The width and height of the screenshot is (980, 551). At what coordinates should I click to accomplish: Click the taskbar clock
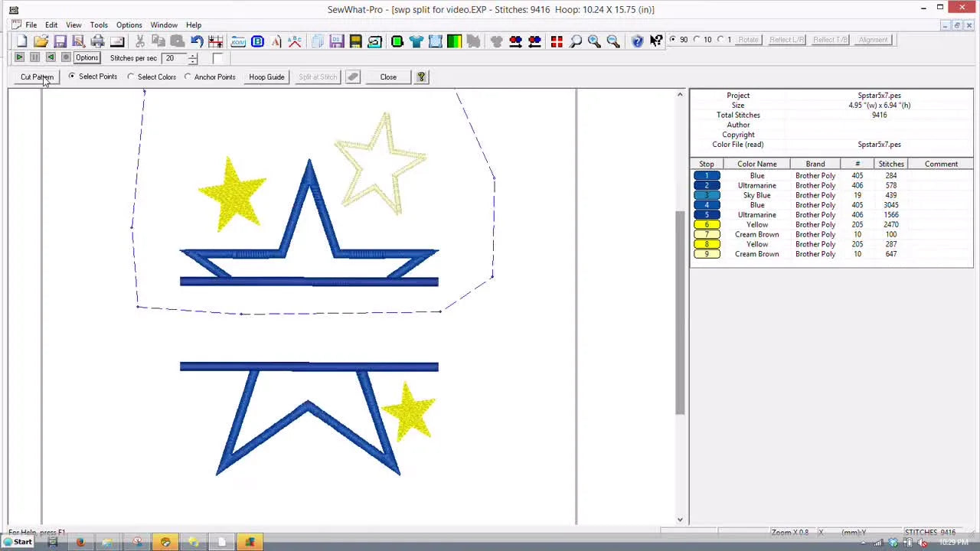[x=953, y=542]
